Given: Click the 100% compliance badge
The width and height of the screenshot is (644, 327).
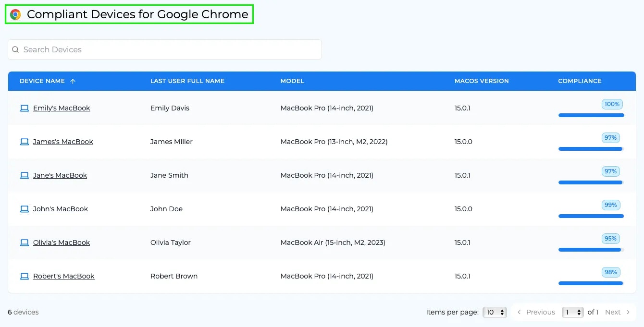Looking at the screenshot, I should pyautogui.click(x=612, y=104).
